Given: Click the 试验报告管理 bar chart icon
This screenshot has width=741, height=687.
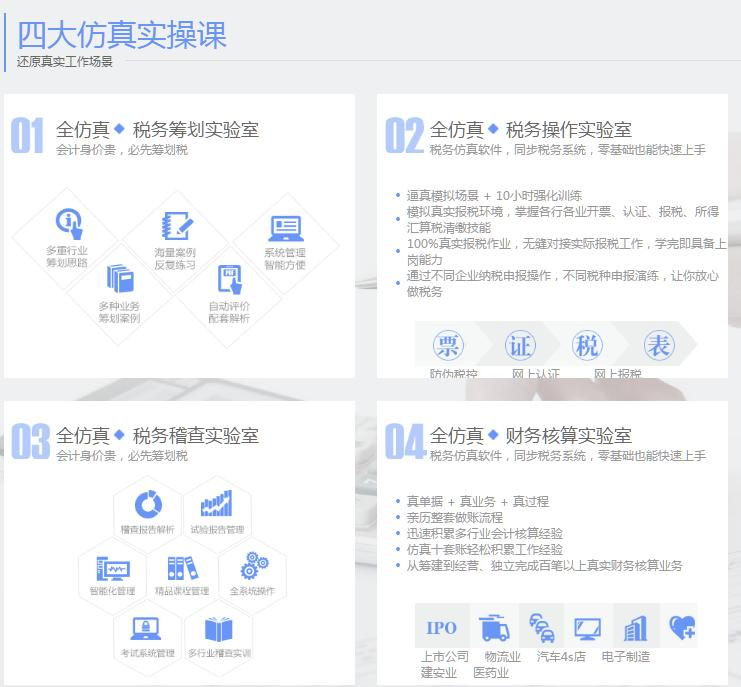Looking at the screenshot, I should click(x=216, y=503).
